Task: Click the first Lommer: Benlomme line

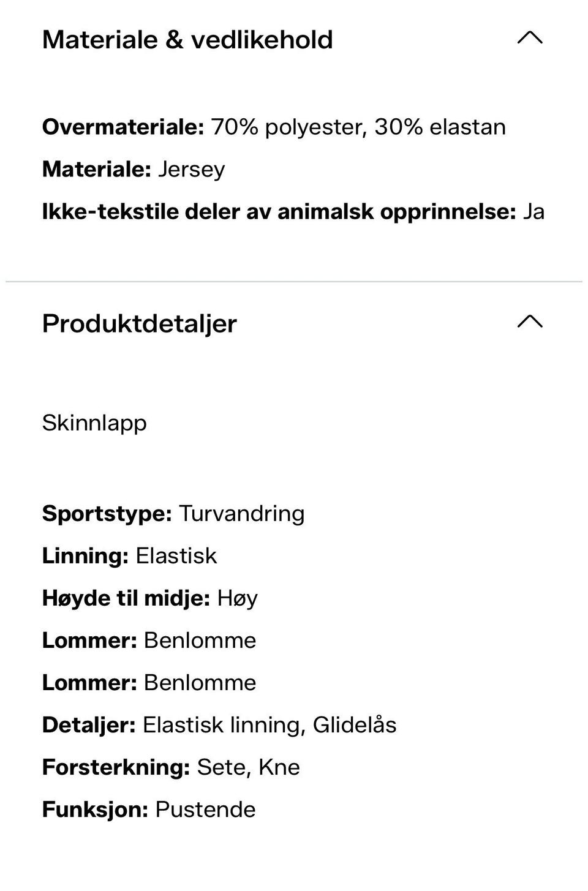Action: 149,641
